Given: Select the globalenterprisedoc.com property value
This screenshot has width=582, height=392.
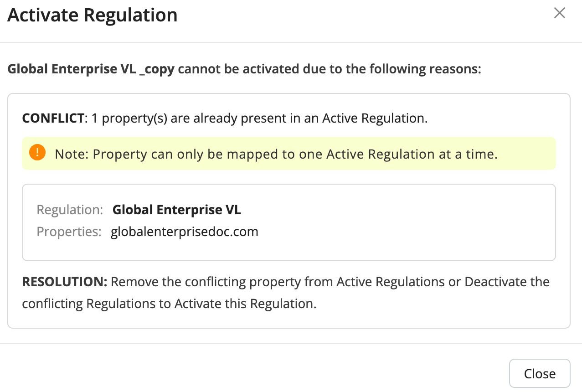Looking at the screenshot, I should tap(185, 232).
